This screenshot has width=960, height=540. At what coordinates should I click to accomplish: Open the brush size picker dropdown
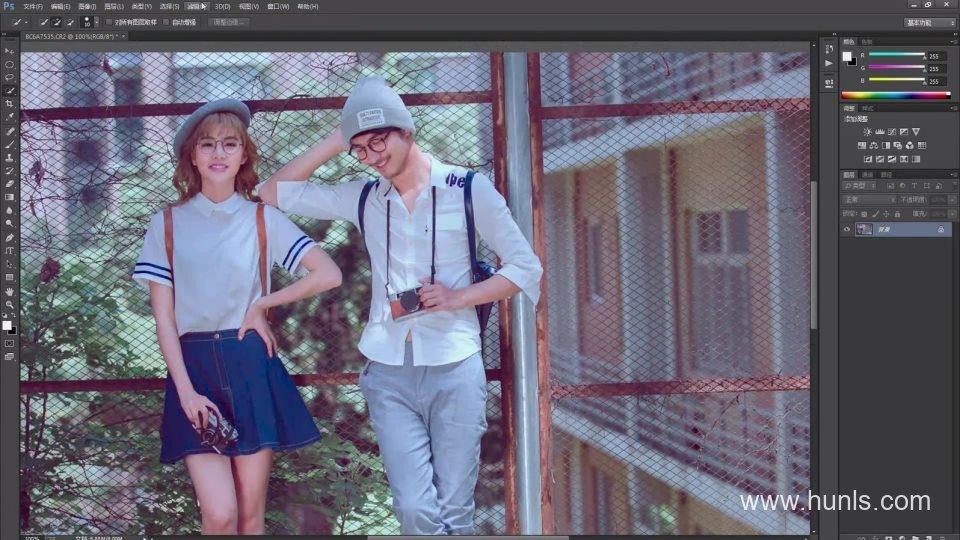96,22
